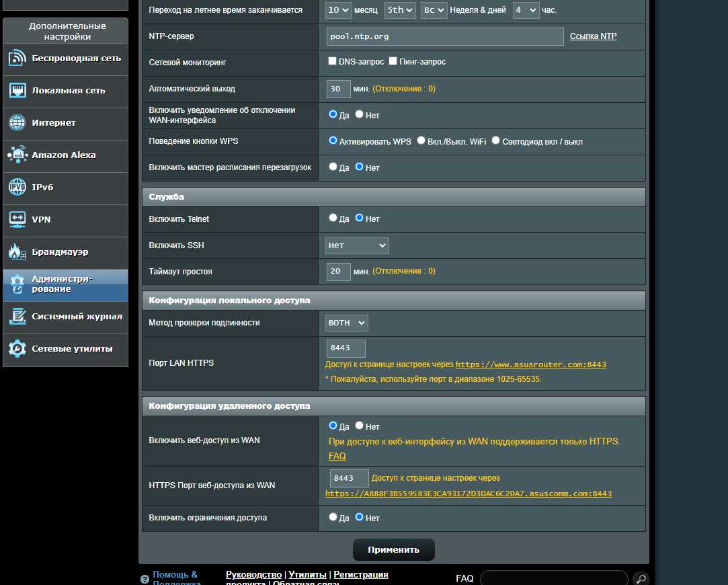Select Нет for web access from WAN
Image resolution: width=728 pixels, height=585 pixels.
tap(360, 425)
